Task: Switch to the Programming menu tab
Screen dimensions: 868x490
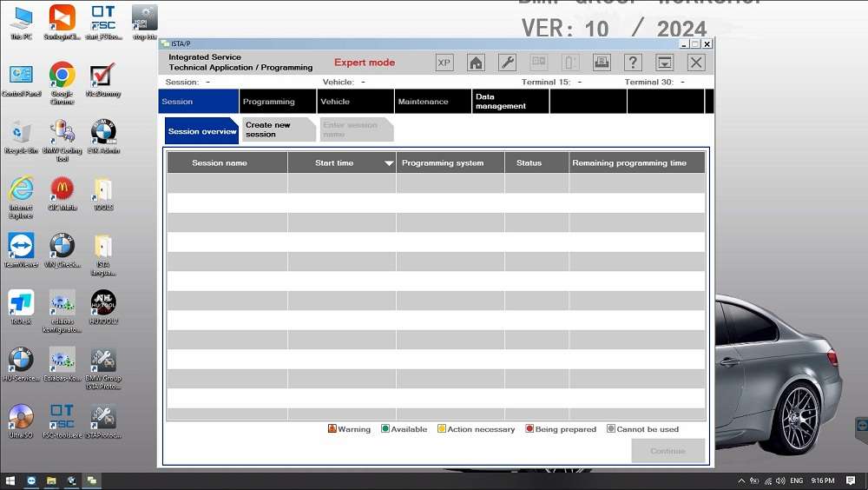Action: tap(278, 102)
